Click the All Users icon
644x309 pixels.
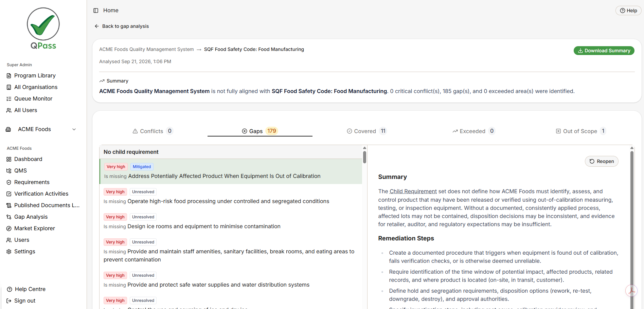point(9,110)
